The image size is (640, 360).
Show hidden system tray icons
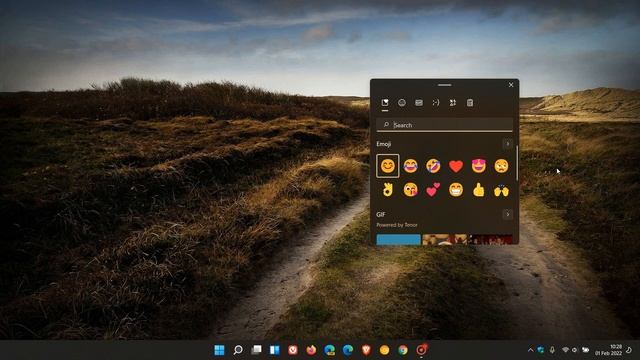tap(530, 350)
